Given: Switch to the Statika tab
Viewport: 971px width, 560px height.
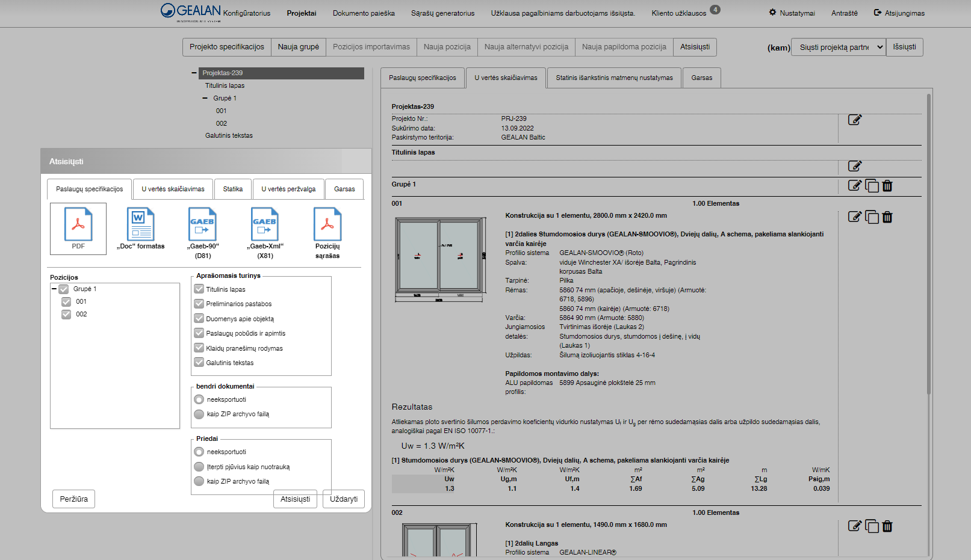Looking at the screenshot, I should 233,189.
